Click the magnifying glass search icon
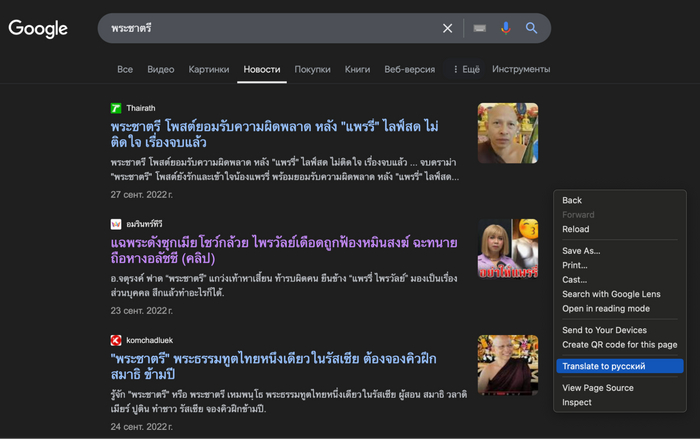 pos(532,28)
